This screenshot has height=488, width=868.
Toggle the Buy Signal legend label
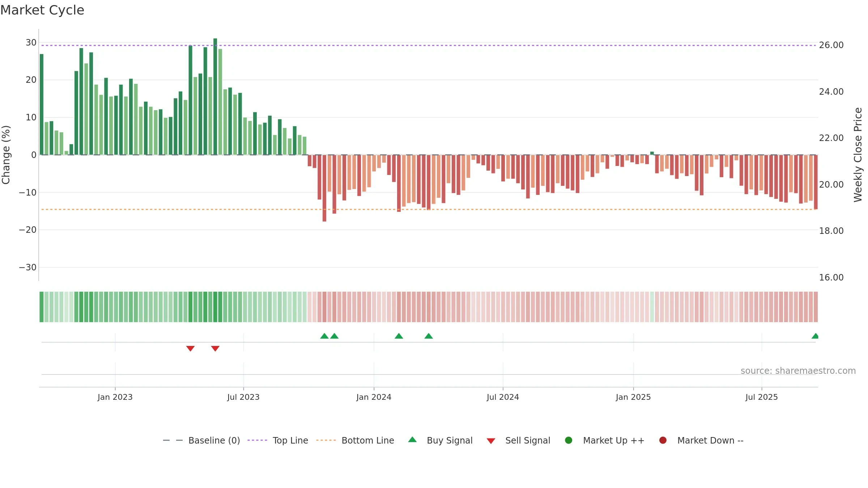(450, 440)
